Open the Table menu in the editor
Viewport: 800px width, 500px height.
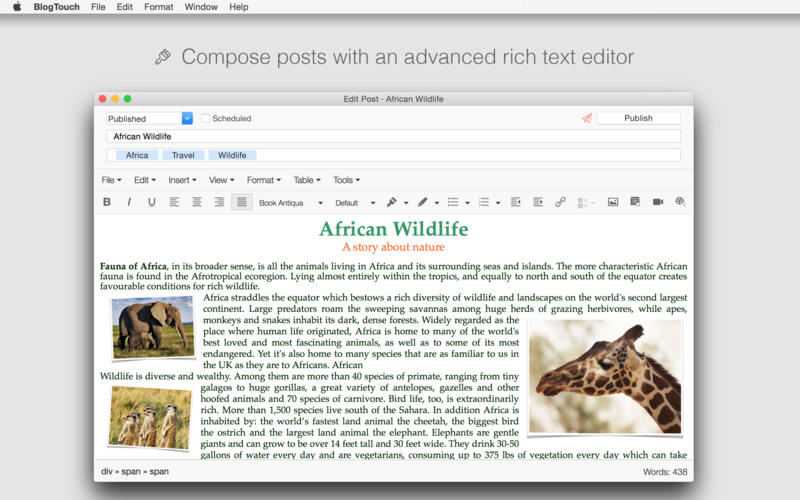coord(307,180)
